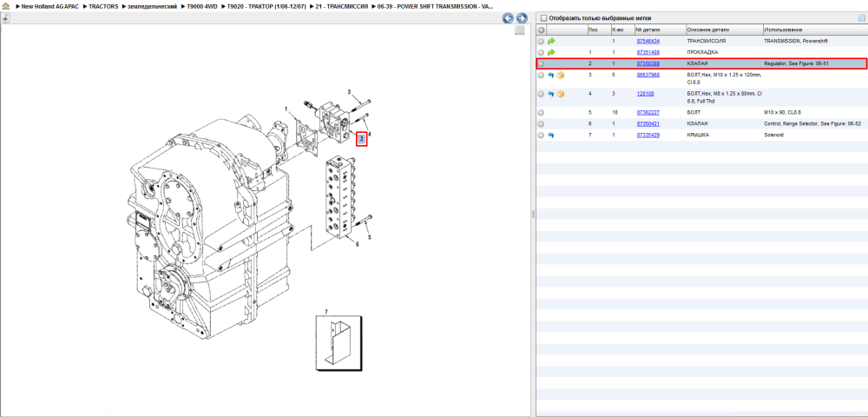Check 'Отобразить только выбранные метки'

click(x=543, y=18)
